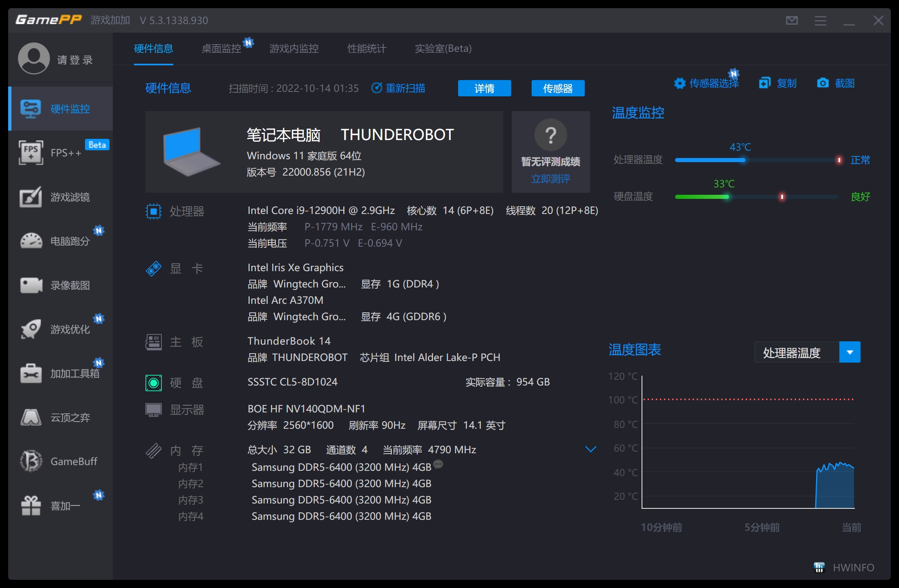
Task: Open 游戏滤镜 game filter section
Action: [60, 197]
